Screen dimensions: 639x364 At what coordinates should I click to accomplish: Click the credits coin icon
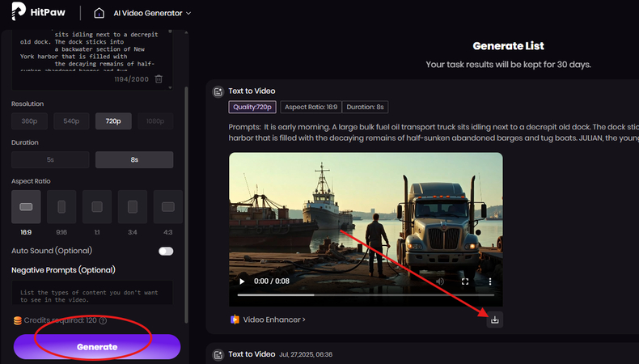[18, 321]
